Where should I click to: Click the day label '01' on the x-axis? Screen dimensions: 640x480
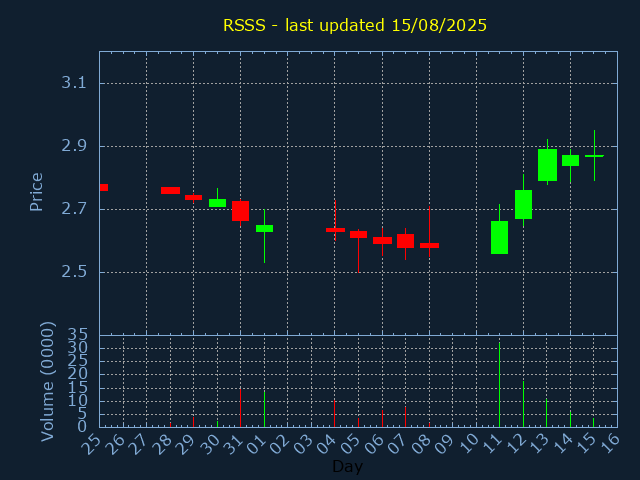pos(256,444)
